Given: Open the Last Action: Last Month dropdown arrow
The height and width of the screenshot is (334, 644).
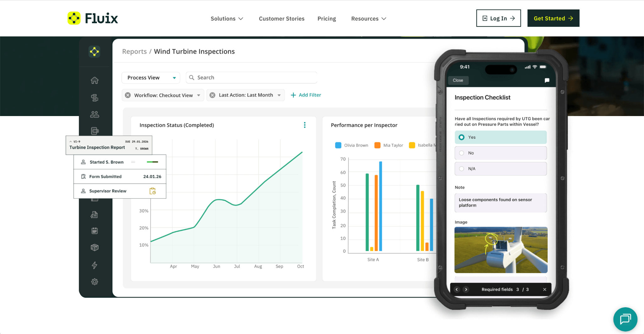Looking at the screenshot, I should [279, 95].
